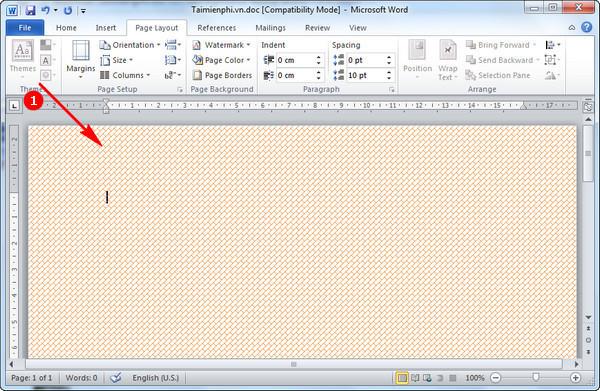Open the Page Color dropdown
This screenshot has width=600, height=391.
coord(221,60)
